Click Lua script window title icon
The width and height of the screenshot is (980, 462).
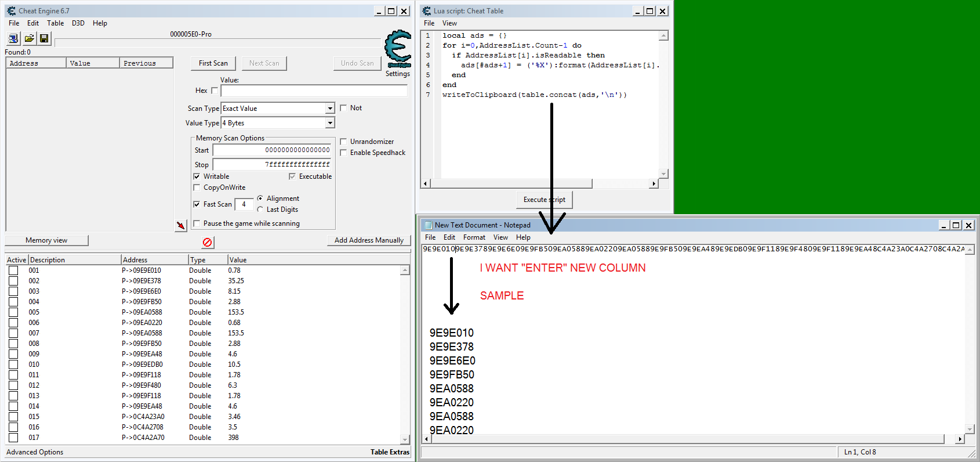427,11
